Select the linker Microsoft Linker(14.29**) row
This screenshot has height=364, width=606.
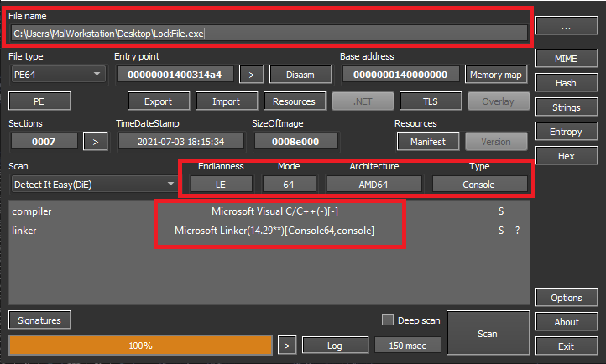pos(269,231)
